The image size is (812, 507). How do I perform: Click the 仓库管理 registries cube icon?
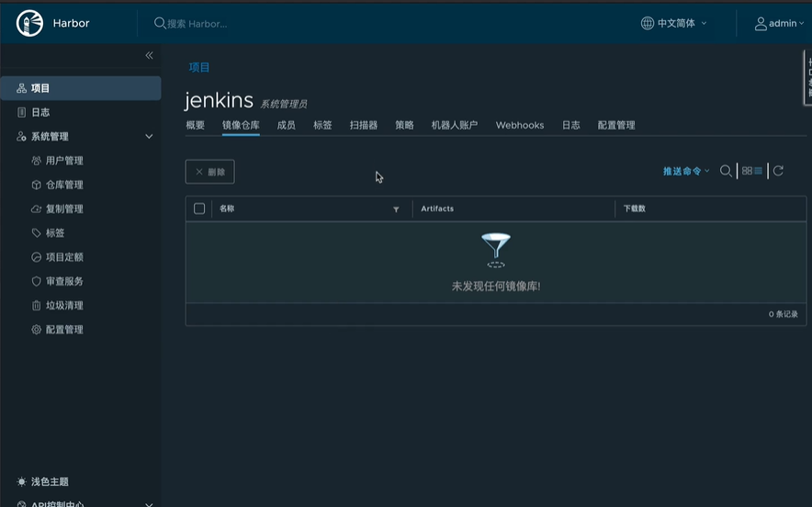pos(36,185)
